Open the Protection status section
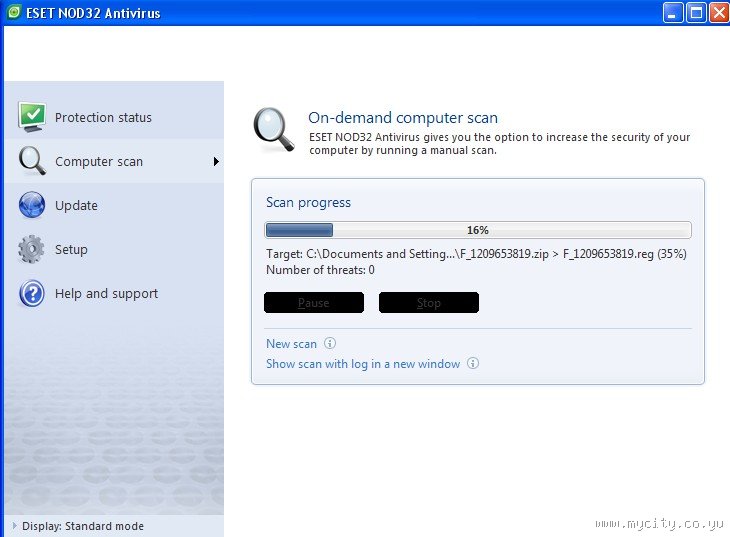730x537 pixels. tap(114, 117)
